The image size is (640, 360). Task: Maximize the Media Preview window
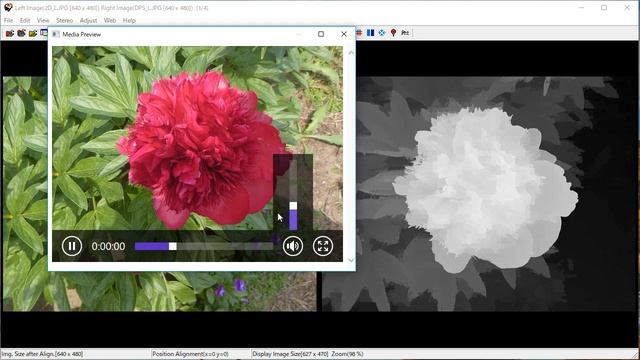pos(321,34)
